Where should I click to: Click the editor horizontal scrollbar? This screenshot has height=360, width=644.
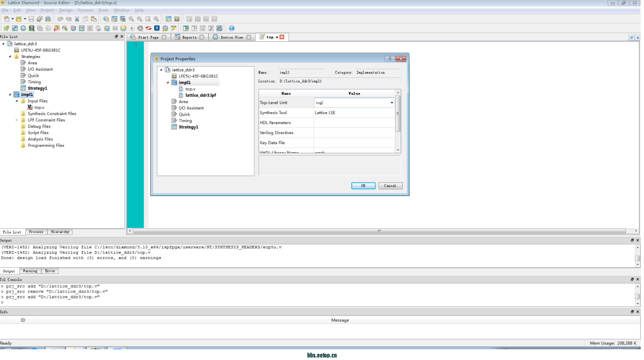click(x=379, y=231)
